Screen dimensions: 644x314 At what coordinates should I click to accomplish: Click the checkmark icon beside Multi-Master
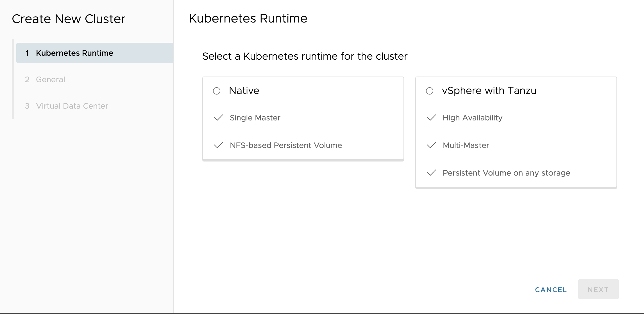[x=432, y=145]
